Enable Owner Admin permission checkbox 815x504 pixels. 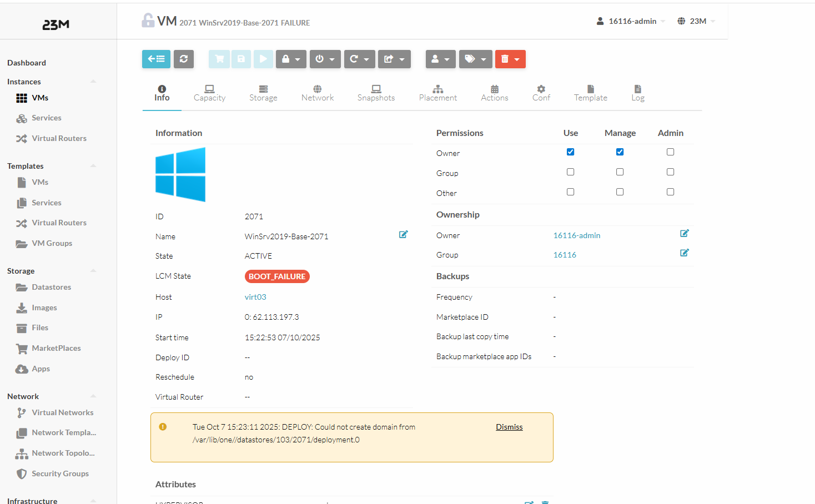[670, 152]
